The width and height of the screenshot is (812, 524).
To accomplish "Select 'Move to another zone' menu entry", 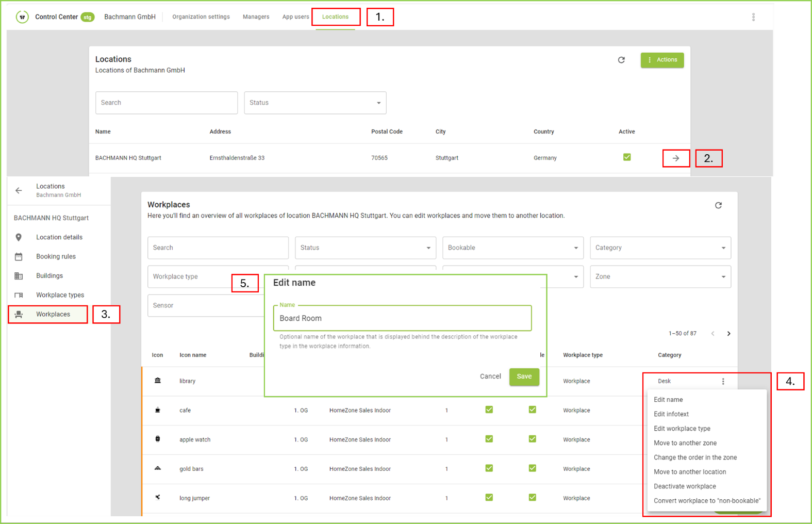I will click(x=685, y=443).
